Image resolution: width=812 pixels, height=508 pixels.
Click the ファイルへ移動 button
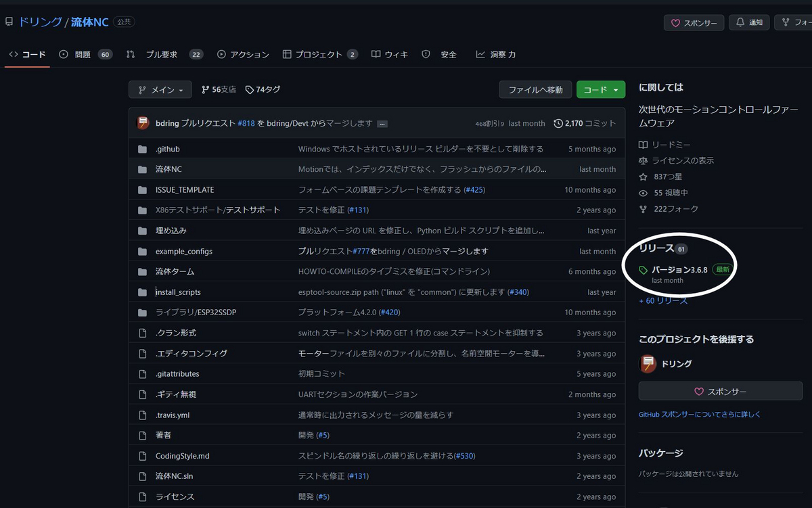click(x=535, y=89)
